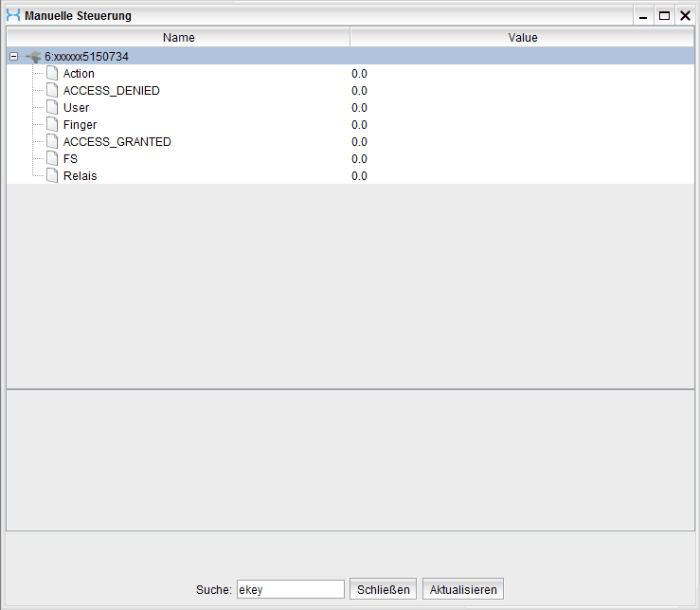This screenshot has width=700, height=610.
Task: Click the file icon beside ACCESS_GRANTED
Action: [52, 142]
